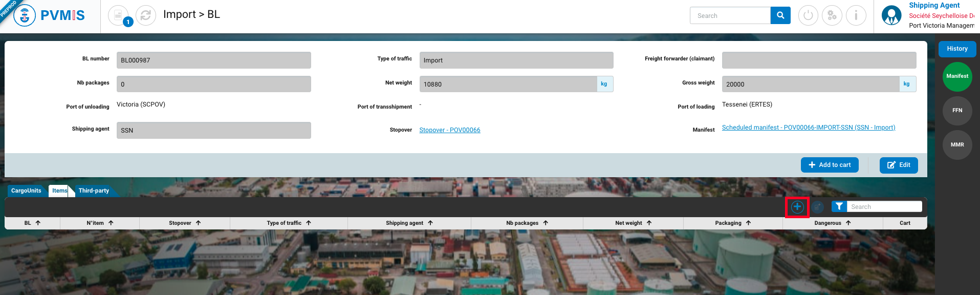980x295 pixels.
Task: Click the Add to cart button
Action: (829, 165)
